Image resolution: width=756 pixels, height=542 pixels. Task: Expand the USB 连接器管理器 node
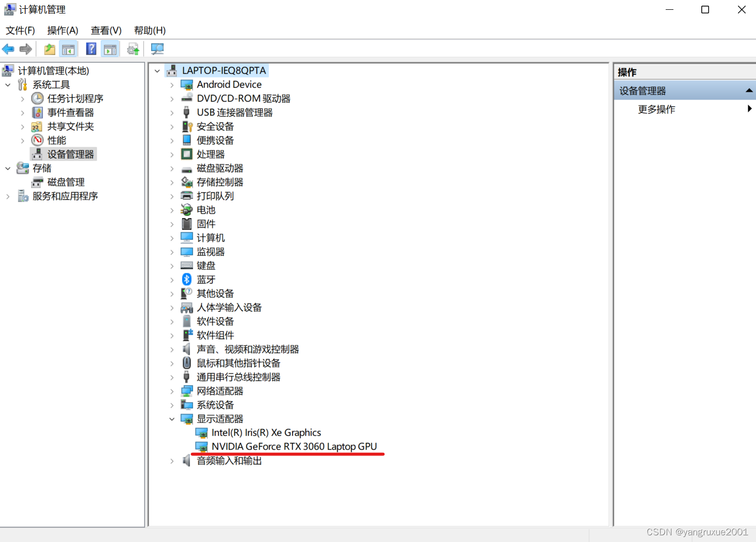click(172, 112)
